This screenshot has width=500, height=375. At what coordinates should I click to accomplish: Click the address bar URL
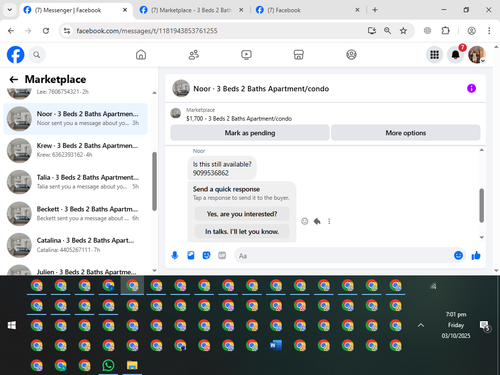pyautogui.click(x=147, y=31)
